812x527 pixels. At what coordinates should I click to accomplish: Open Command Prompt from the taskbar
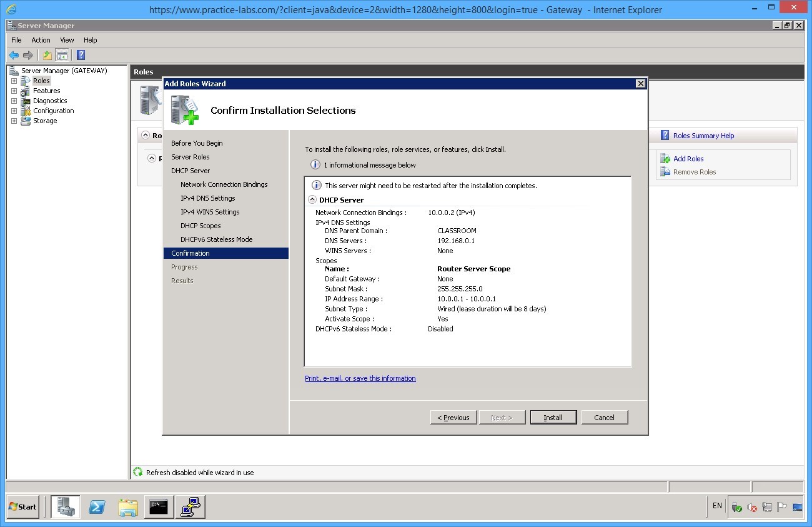(x=159, y=507)
